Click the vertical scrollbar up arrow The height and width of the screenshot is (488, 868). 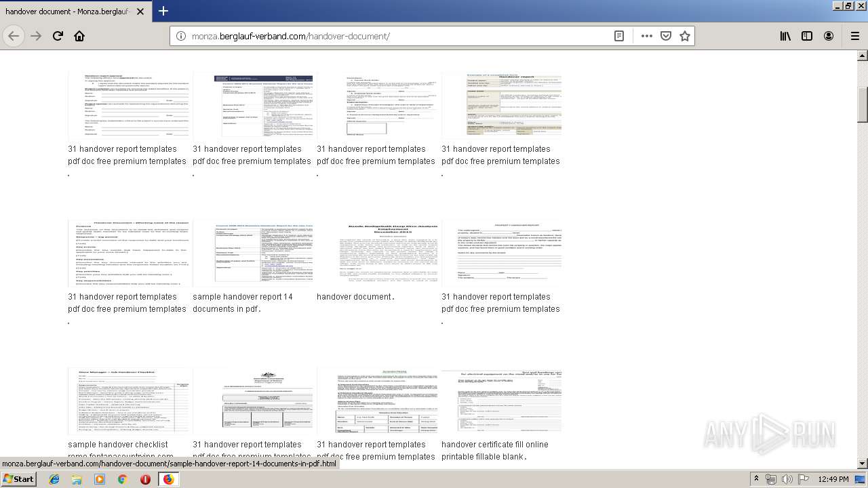(862, 56)
